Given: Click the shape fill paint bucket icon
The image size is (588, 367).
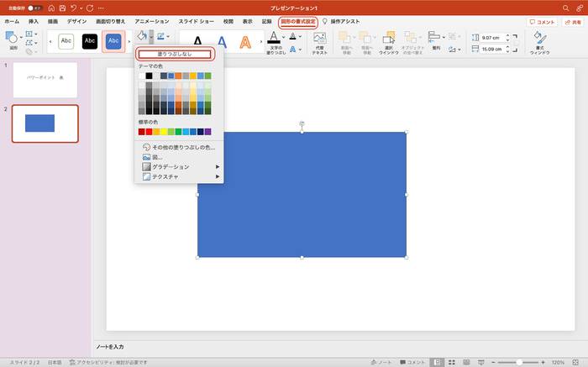Looking at the screenshot, I should click(x=142, y=36).
